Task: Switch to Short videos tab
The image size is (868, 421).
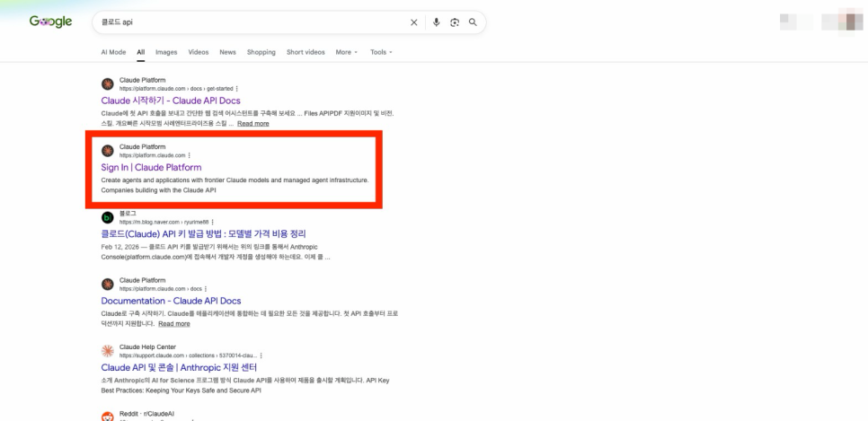Action: click(306, 52)
